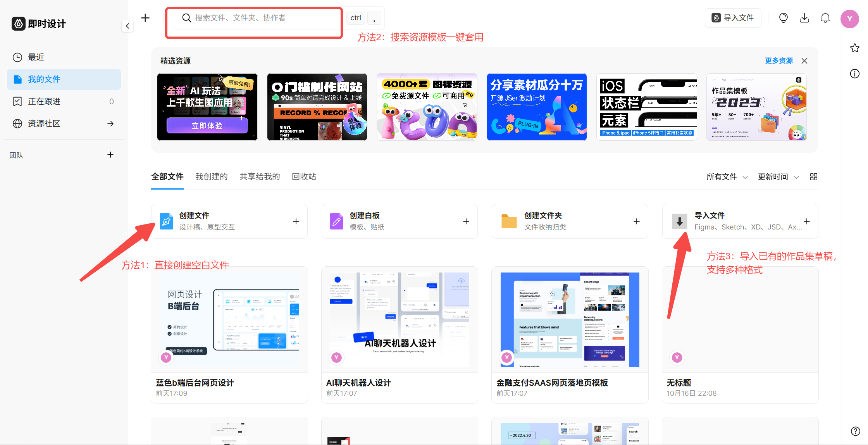This screenshot has height=445, width=868.
Task: Toggle the info panel on right side
Action: [x=855, y=74]
